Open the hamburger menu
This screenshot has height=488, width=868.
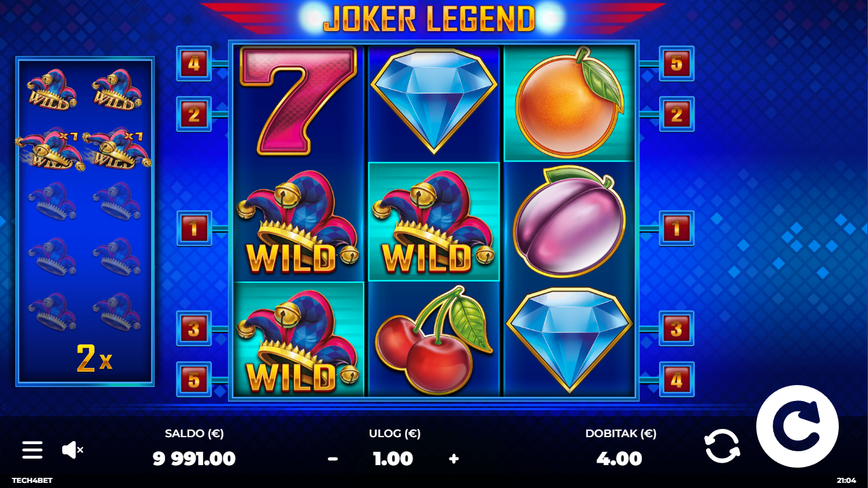tap(32, 450)
